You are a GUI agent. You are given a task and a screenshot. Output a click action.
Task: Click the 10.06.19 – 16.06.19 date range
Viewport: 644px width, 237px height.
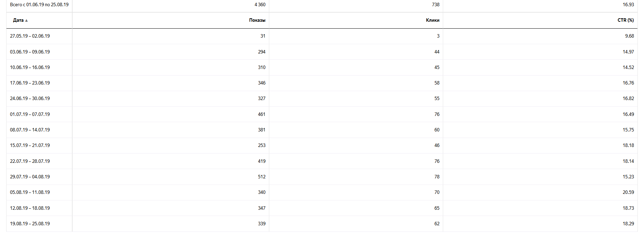pos(30,67)
